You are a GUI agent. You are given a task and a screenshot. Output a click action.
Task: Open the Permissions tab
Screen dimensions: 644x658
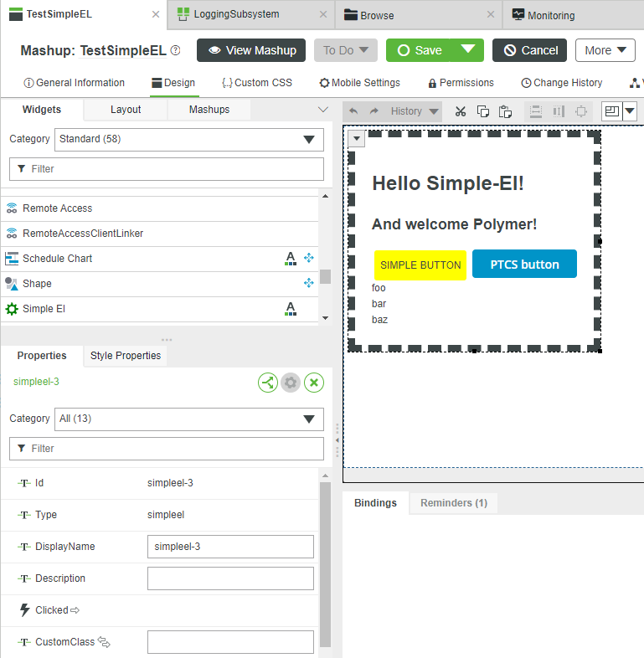[461, 83]
